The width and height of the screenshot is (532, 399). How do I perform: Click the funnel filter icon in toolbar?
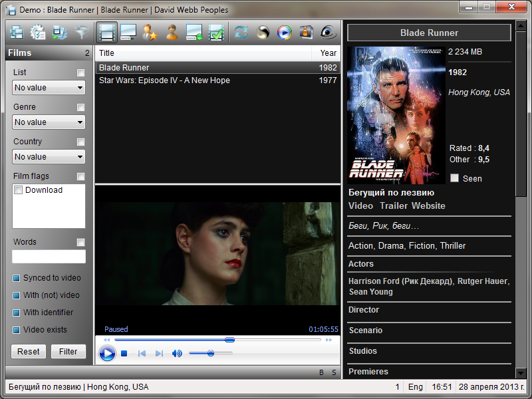82,33
